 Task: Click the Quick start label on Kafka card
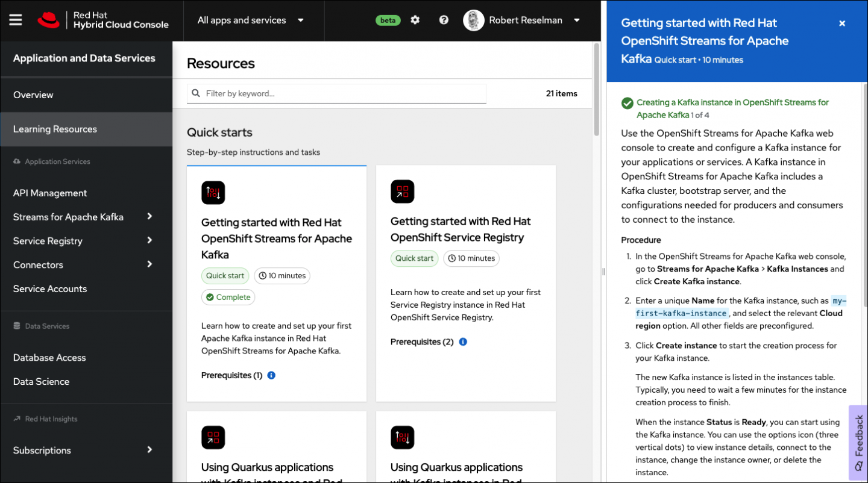[x=225, y=276]
